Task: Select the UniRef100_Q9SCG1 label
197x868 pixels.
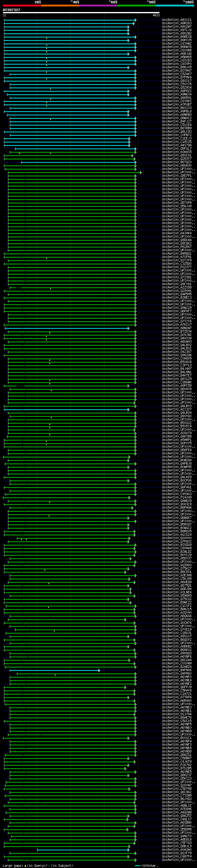Action: 177,155
